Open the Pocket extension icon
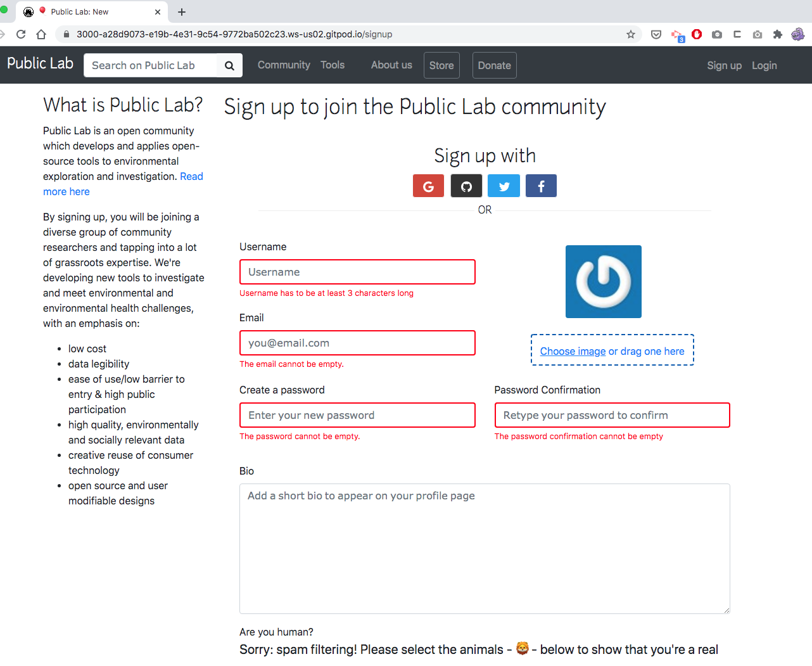This screenshot has width=812, height=666. 656,34
